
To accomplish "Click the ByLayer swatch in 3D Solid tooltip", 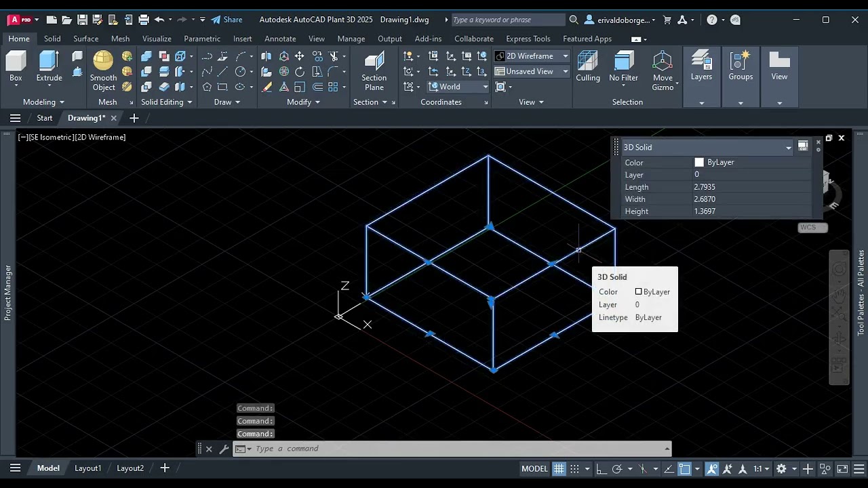I will tap(638, 291).
